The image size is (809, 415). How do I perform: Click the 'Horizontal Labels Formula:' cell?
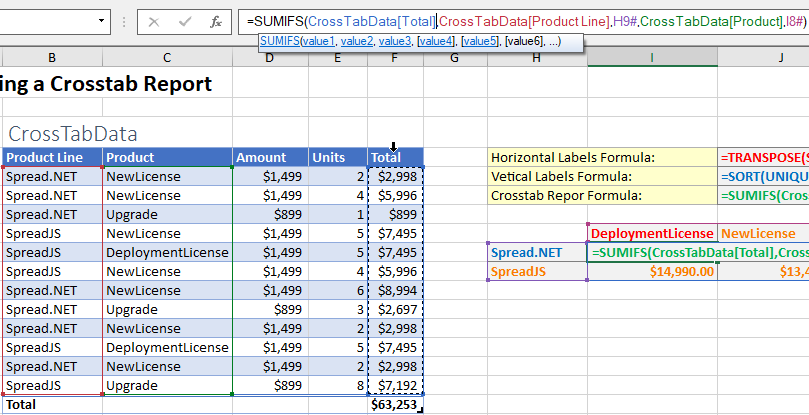pos(602,157)
